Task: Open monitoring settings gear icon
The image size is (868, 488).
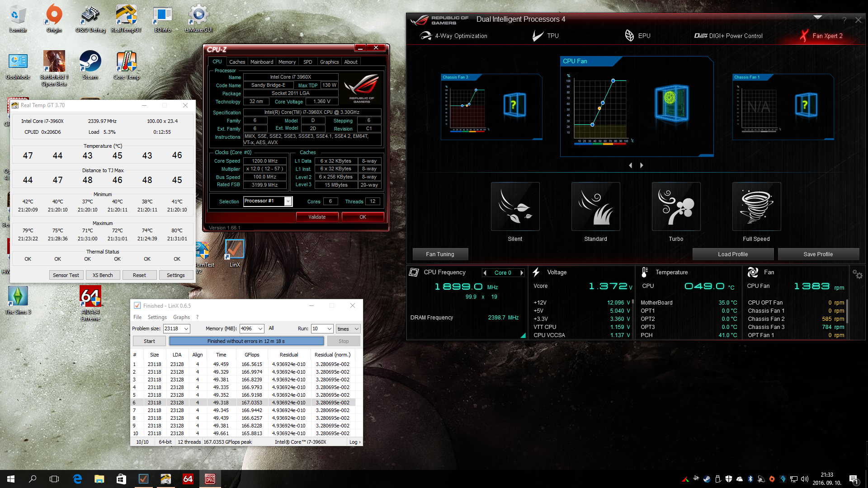Action: point(857,274)
